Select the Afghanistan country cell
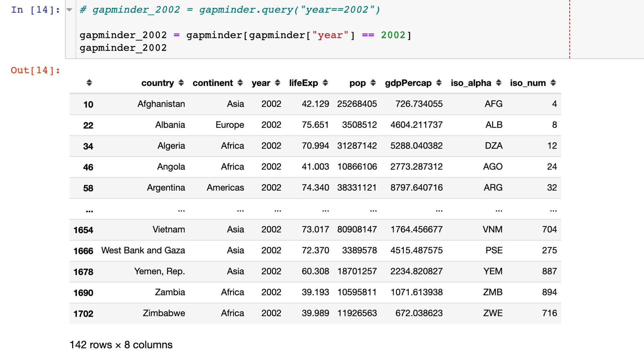Screen dimensions: 644x355 click(x=161, y=104)
